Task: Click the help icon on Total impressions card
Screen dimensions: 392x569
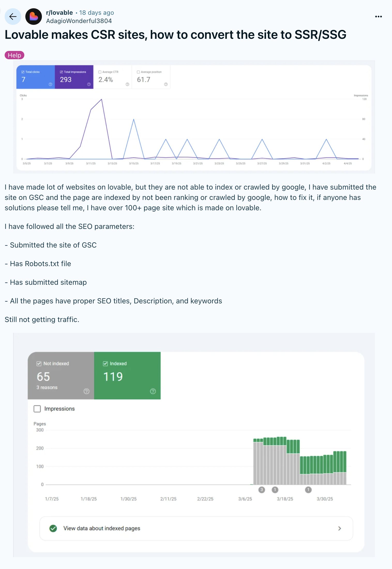Action: [89, 84]
